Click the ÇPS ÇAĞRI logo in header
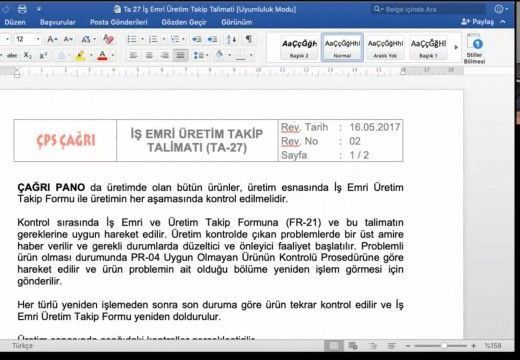The image size is (520, 360). (x=66, y=141)
